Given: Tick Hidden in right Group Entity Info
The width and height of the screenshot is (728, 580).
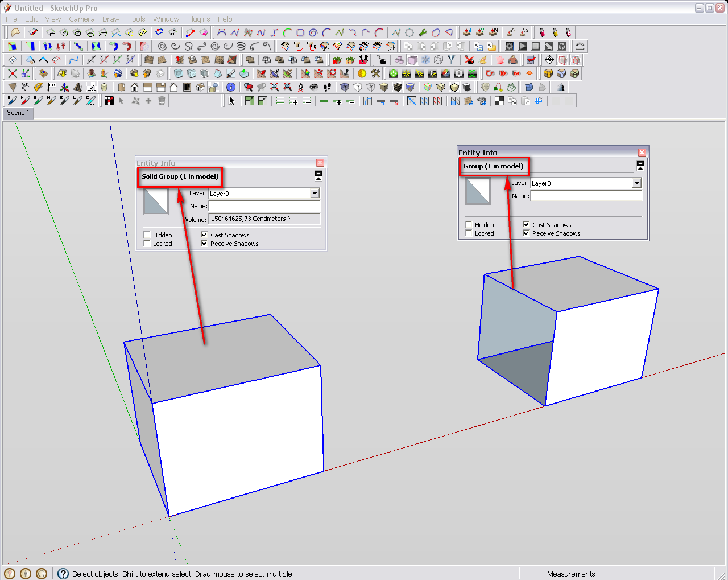Looking at the screenshot, I should pyautogui.click(x=469, y=224).
